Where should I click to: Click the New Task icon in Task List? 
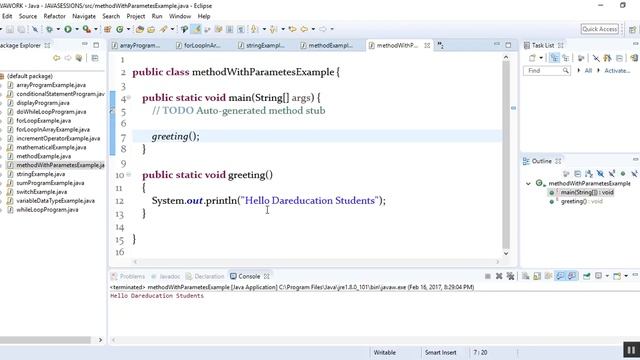(x=532, y=58)
